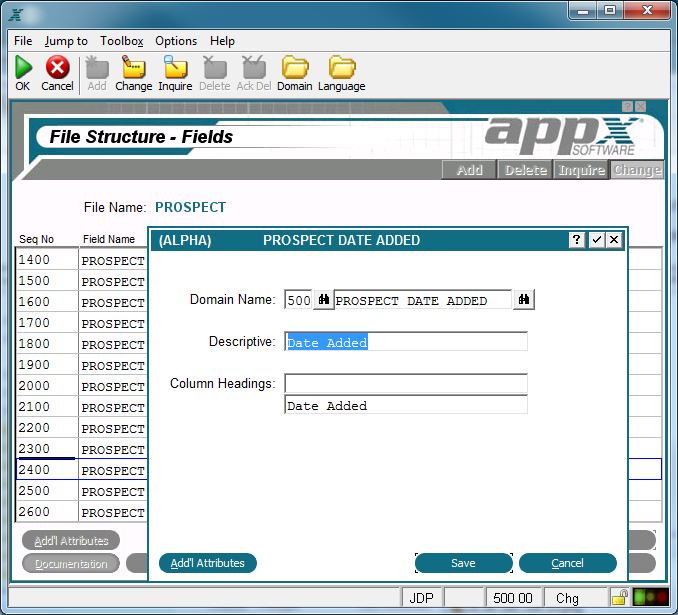Click the teal Add'l Attributes dialog button
Viewport: 678px width, 615px height.
(208, 563)
